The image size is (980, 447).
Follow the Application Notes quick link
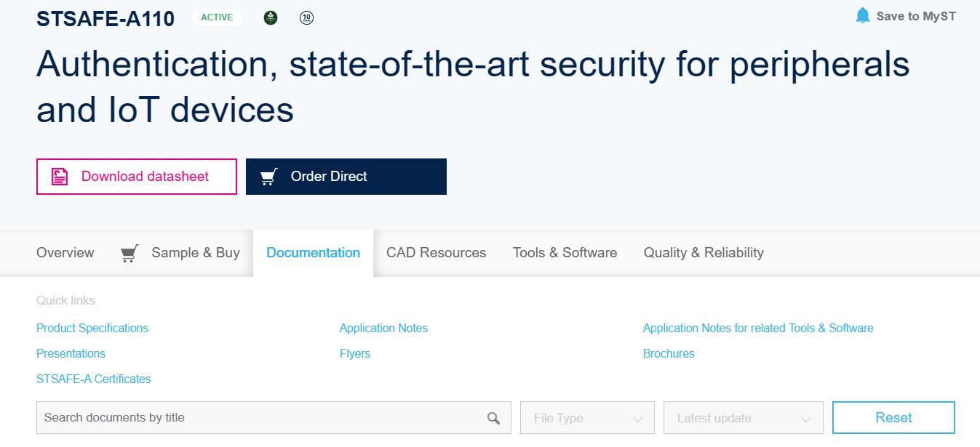(383, 328)
